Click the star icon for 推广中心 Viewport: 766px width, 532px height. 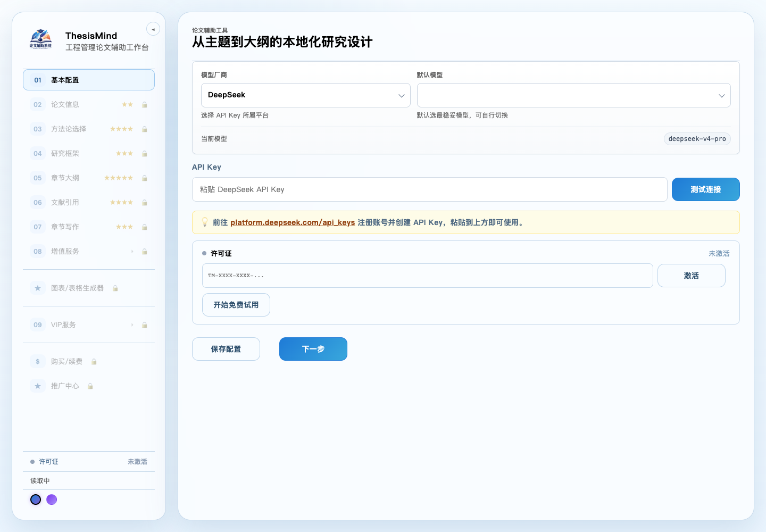click(38, 386)
